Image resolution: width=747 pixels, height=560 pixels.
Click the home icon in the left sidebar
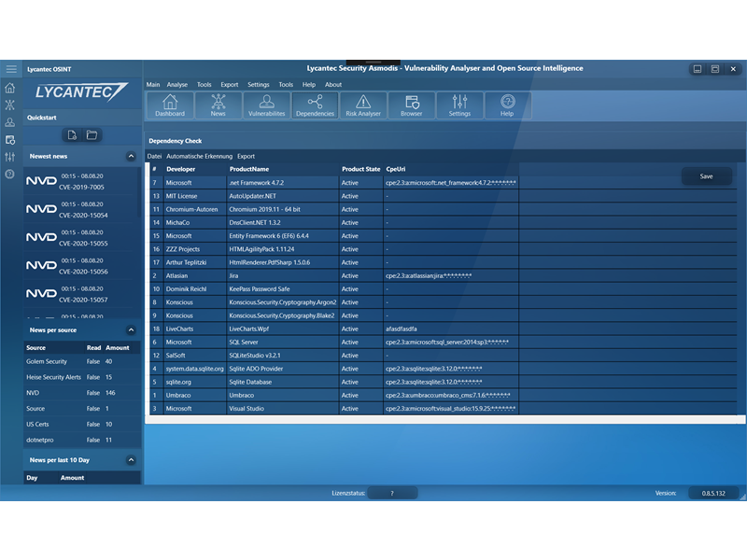click(10, 88)
